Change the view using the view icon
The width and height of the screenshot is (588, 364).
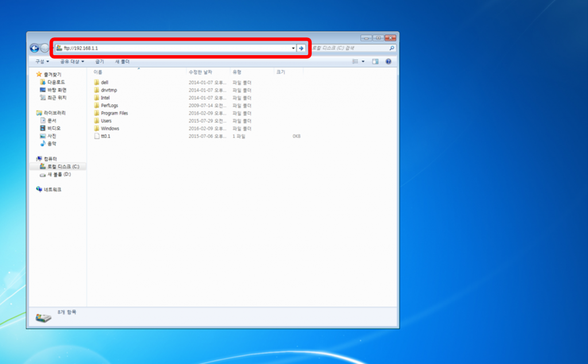355,61
